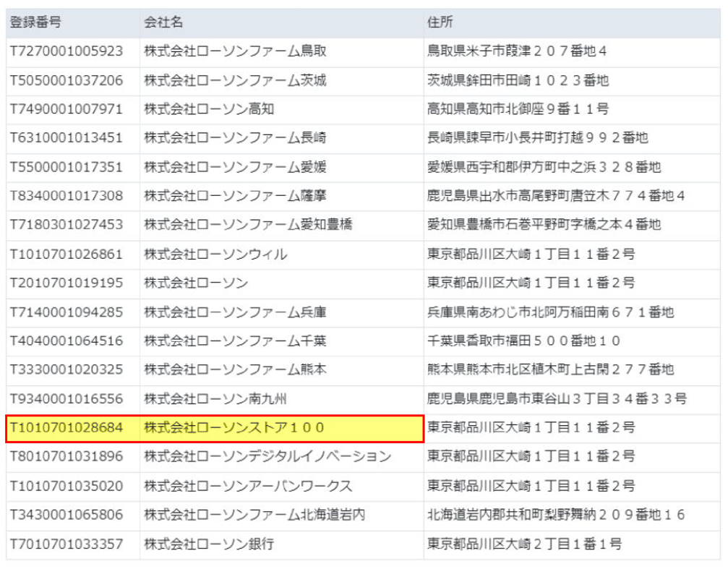Click the address in the T8010701031896 row
The image size is (728, 569).
[x=531, y=457]
